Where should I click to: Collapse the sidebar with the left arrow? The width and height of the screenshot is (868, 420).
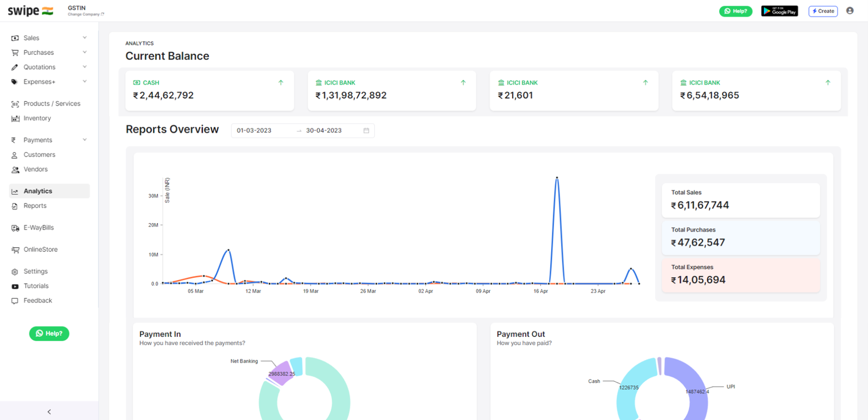(49, 412)
